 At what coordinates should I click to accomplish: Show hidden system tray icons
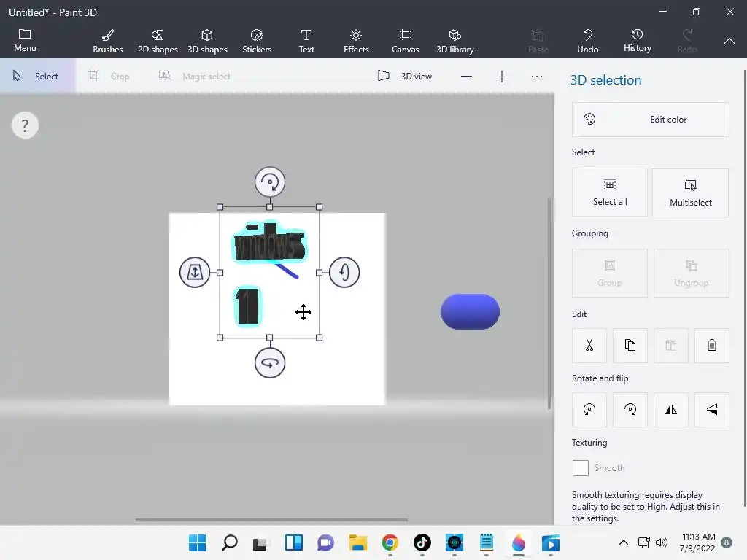[x=623, y=542]
